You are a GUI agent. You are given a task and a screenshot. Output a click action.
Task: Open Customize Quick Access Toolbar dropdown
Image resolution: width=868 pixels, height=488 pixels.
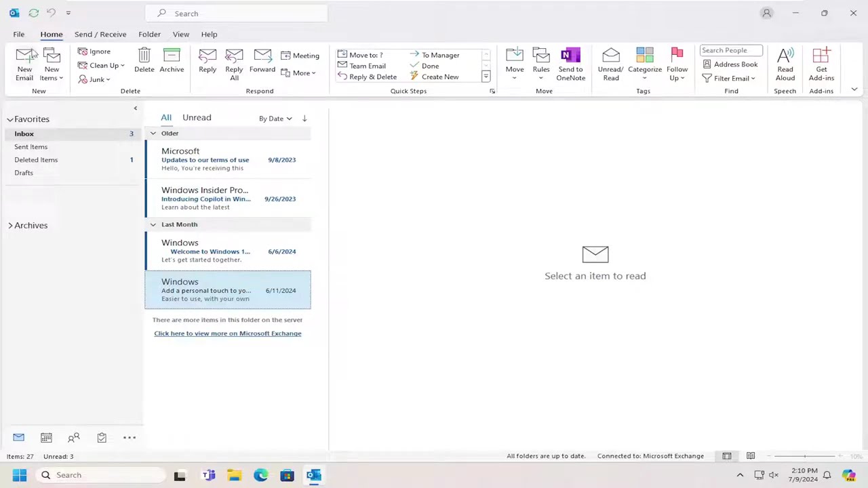click(68, 13)
